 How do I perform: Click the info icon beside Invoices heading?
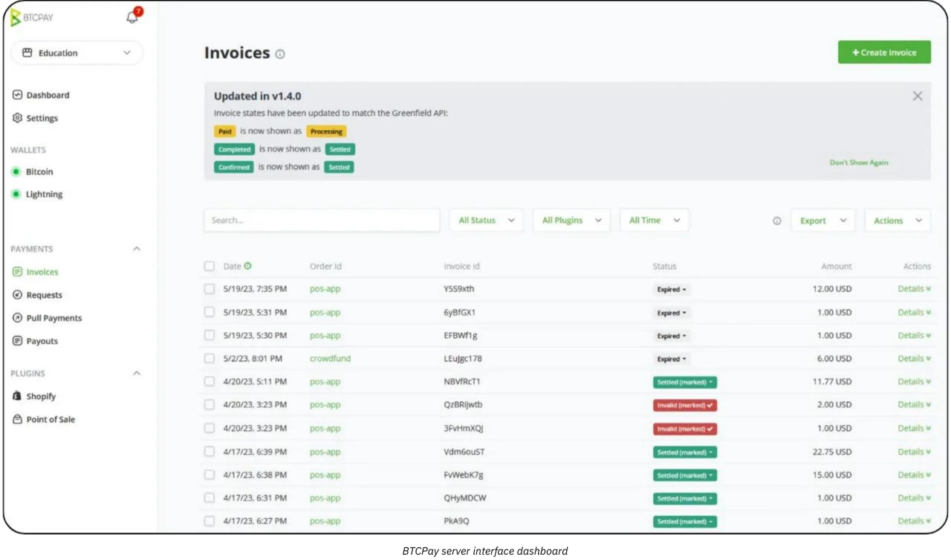(280, 54)
